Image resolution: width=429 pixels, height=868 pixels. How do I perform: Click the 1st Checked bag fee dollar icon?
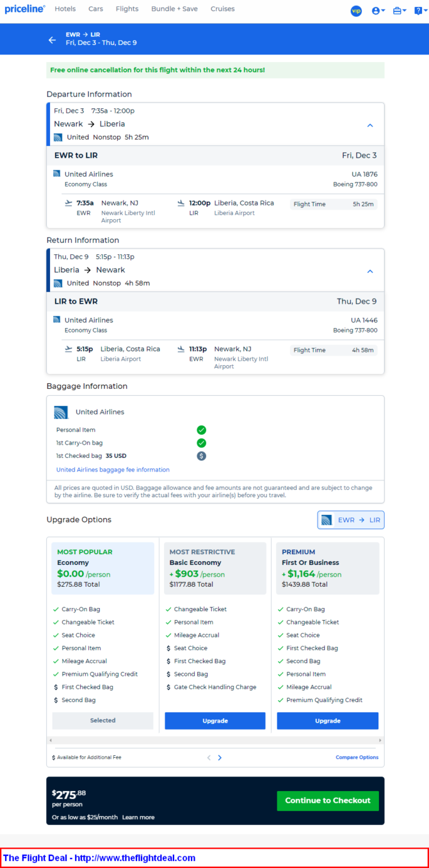pyautogui.click(x=201, y=456)
